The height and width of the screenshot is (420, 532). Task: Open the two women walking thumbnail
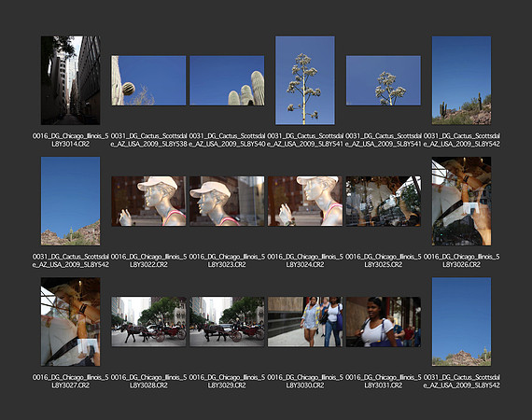pyautogui.click(x=305, y=322)
